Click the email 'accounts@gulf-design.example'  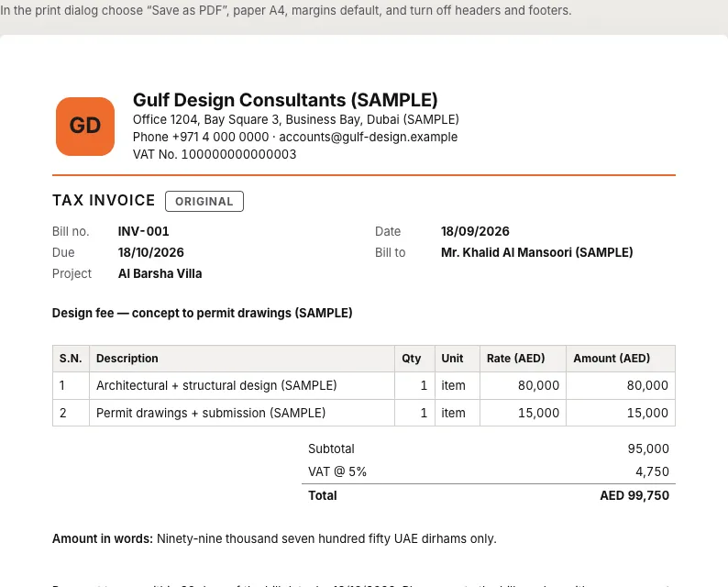(x=369, y=137)
